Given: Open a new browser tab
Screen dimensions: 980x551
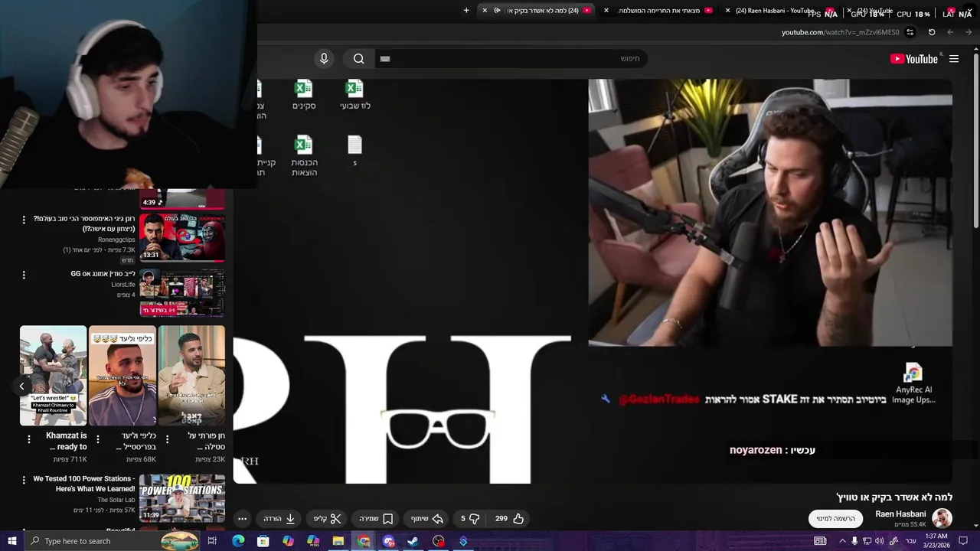Looking at the screenshot, I should click(x=466, y=11).
